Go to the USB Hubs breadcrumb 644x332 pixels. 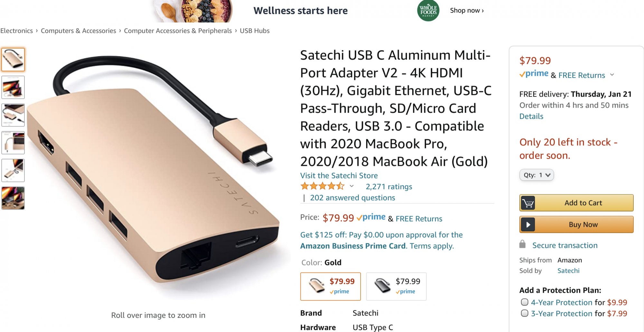(254, 31)
